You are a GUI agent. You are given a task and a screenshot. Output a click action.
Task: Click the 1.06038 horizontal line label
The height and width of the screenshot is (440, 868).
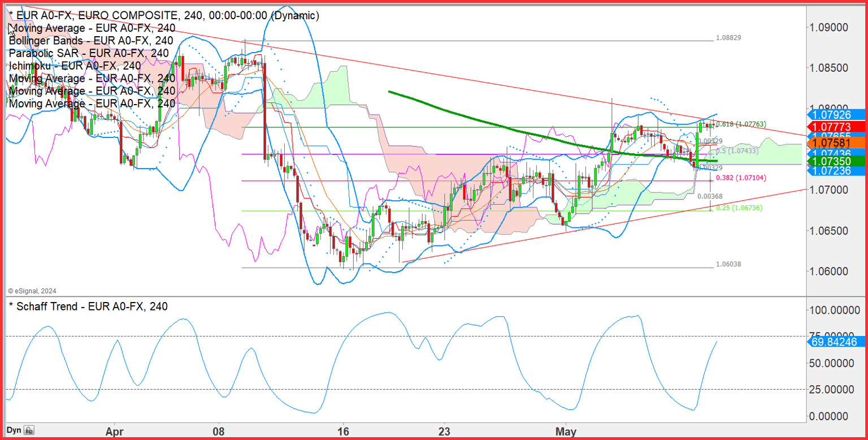(x=728, y=264)
